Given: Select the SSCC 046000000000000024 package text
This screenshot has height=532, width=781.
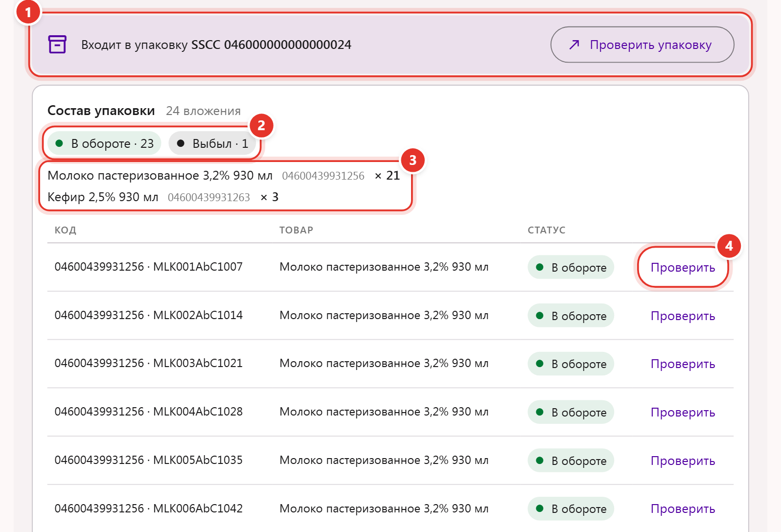Looking at the screenshot, I should (x=271, y=45).
